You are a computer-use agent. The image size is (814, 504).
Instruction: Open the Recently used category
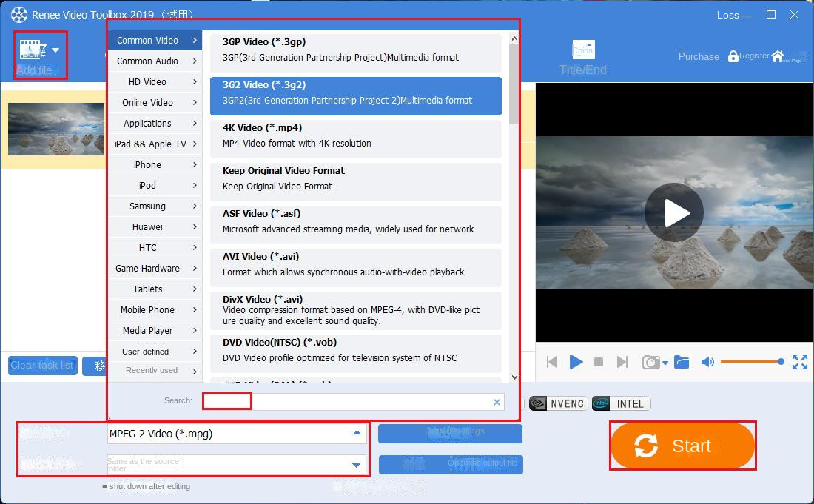155,371
